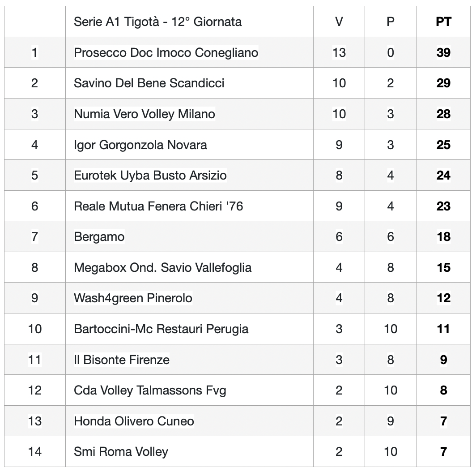Click Cda Volley Talmassons Fvg entry
Screen dimensions: 476x472
pos(150,390)
